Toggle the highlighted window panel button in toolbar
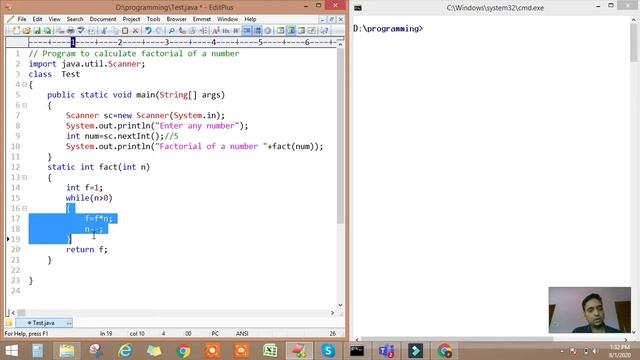The width and height of the screenshot is (640, 360). [x=291, y=31]
